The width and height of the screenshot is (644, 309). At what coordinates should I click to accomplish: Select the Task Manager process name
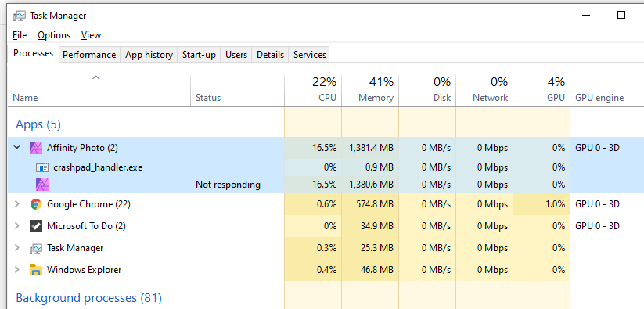click(x=75, y=248)
